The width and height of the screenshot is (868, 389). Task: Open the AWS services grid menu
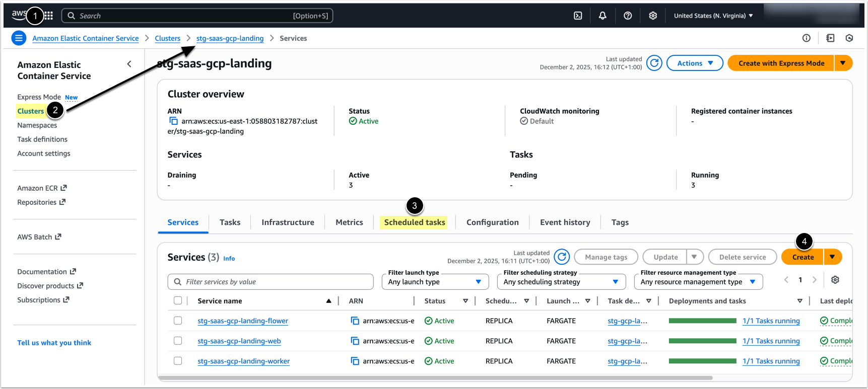click(x=49, y=16)
